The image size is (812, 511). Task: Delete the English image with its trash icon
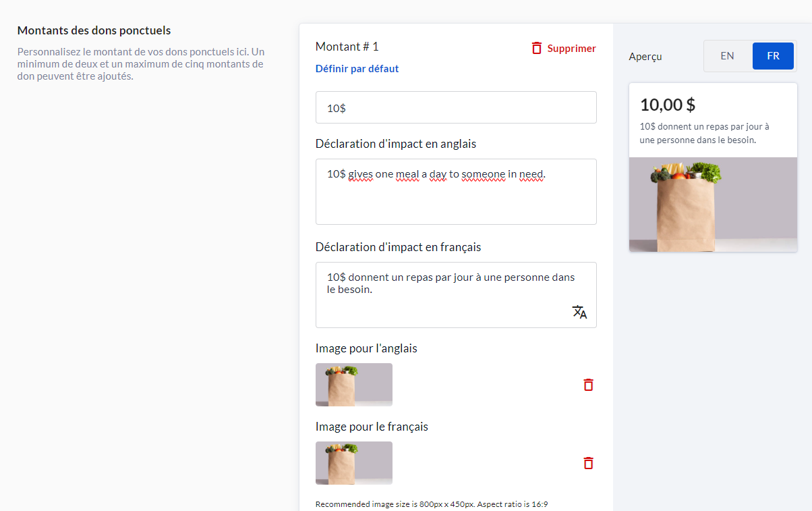click(588, 385)
